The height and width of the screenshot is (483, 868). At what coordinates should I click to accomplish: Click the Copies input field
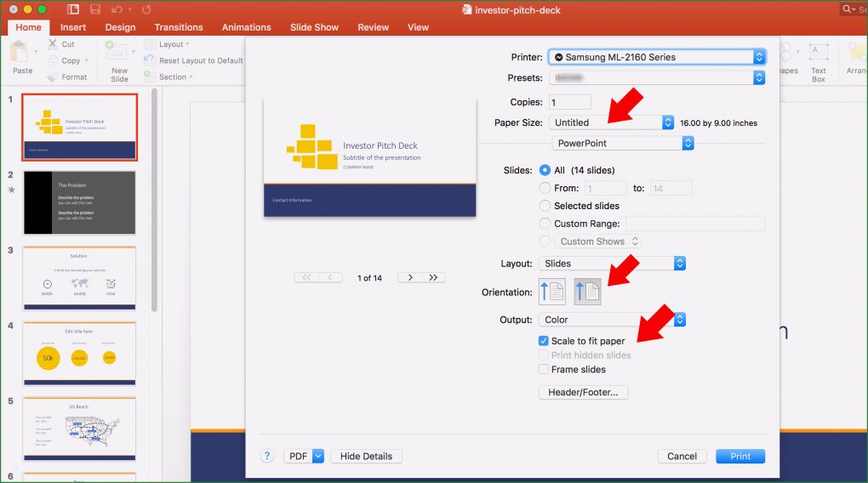click(569, 102)
